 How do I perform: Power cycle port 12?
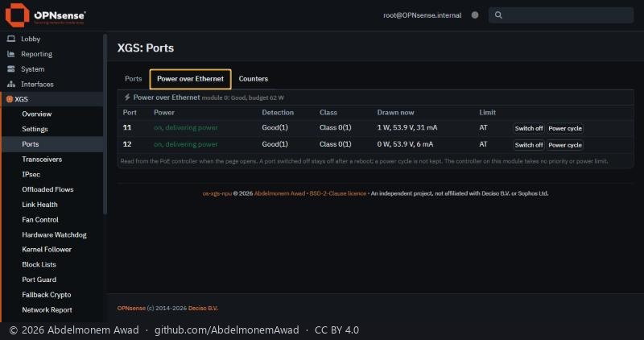tap(565, 145)
